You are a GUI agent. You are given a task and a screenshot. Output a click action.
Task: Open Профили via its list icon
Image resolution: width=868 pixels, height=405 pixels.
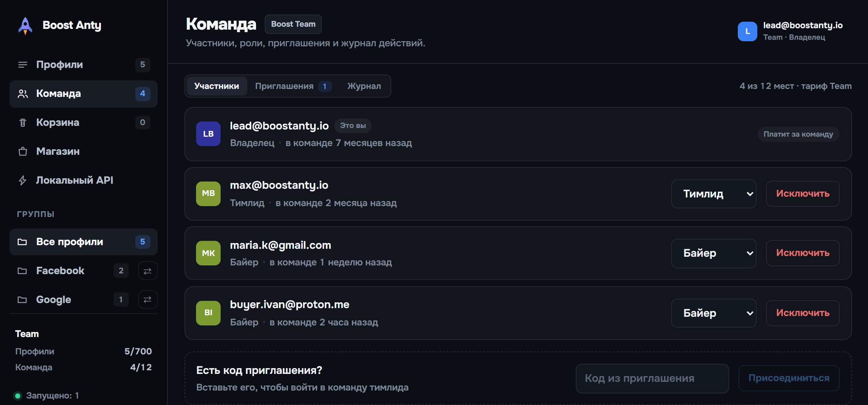point(23,65)
